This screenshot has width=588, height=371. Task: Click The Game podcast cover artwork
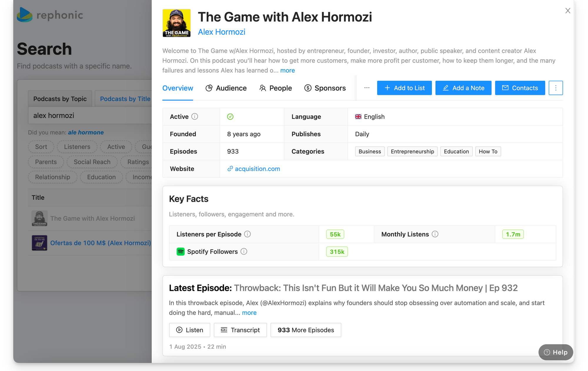(177, 23)
